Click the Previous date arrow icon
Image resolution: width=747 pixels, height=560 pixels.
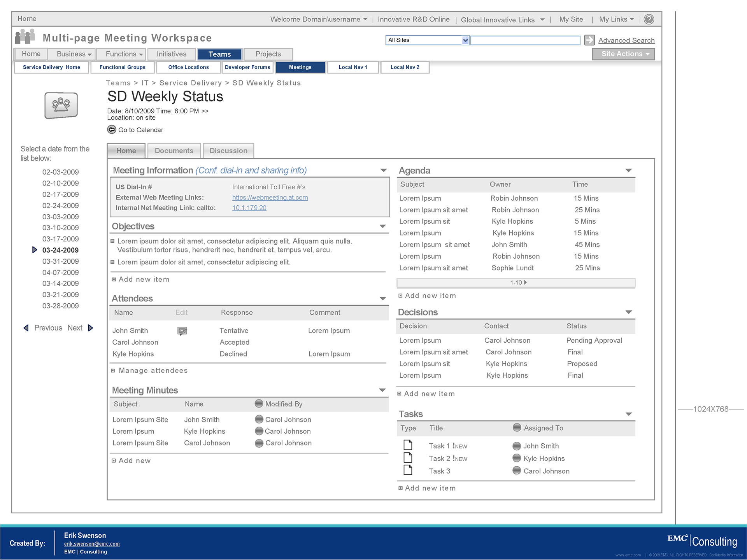point(26,328)
